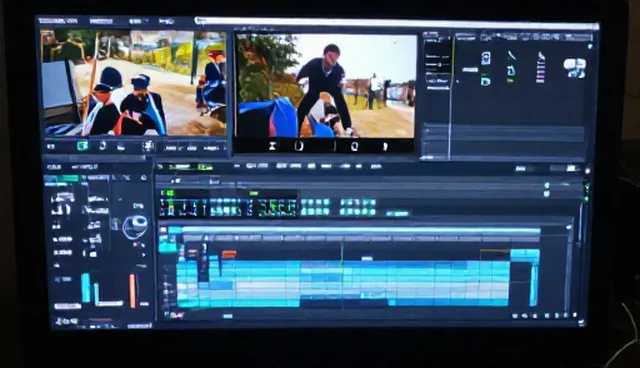This screenshot has height=368, width=640.
Task: Select the bucket-shaped icon below the pen stroke
Action: click(x=511, y=71)
